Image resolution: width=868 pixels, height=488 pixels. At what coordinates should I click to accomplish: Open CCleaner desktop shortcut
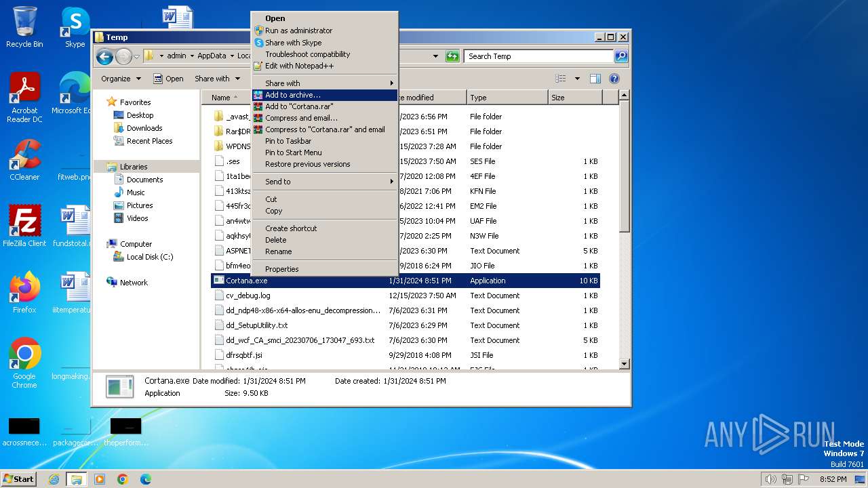[24, 160]
